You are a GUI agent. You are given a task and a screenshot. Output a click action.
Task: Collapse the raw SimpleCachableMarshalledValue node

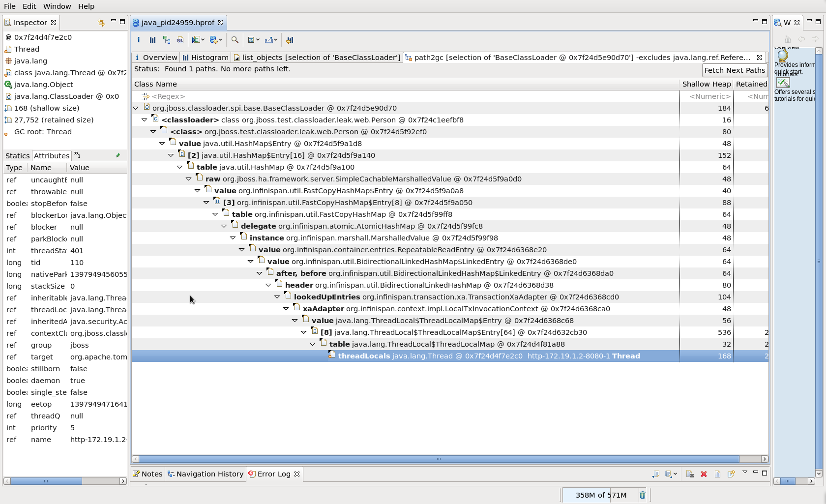189,179
